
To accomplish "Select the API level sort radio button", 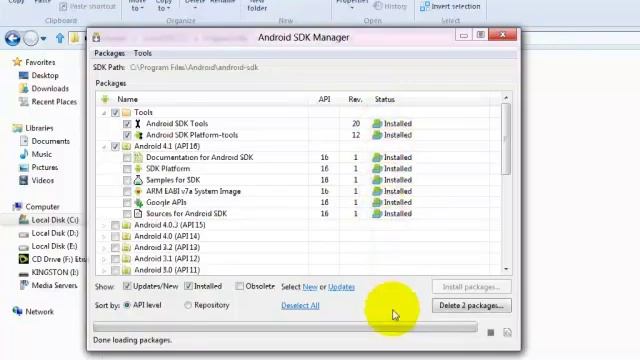I will coord(127,305).
